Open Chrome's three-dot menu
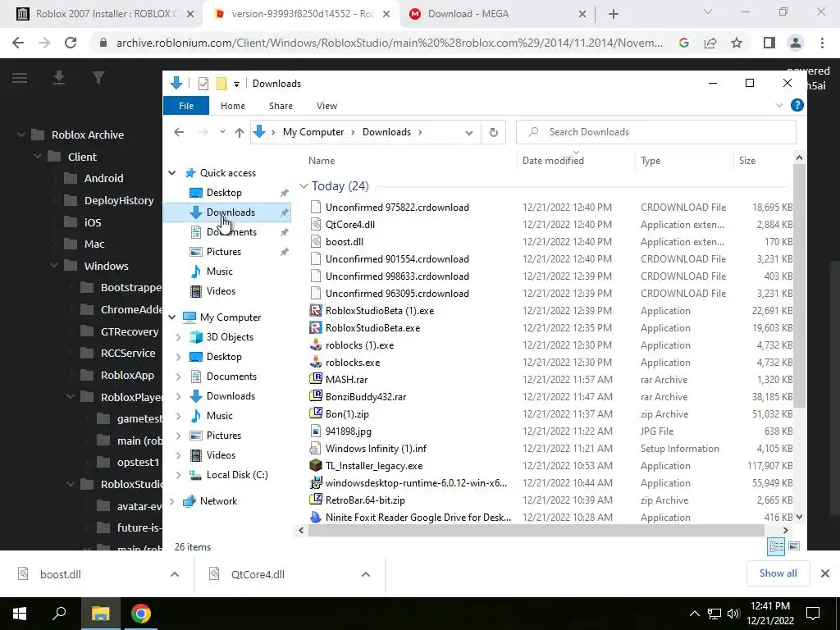 (822, 43)
